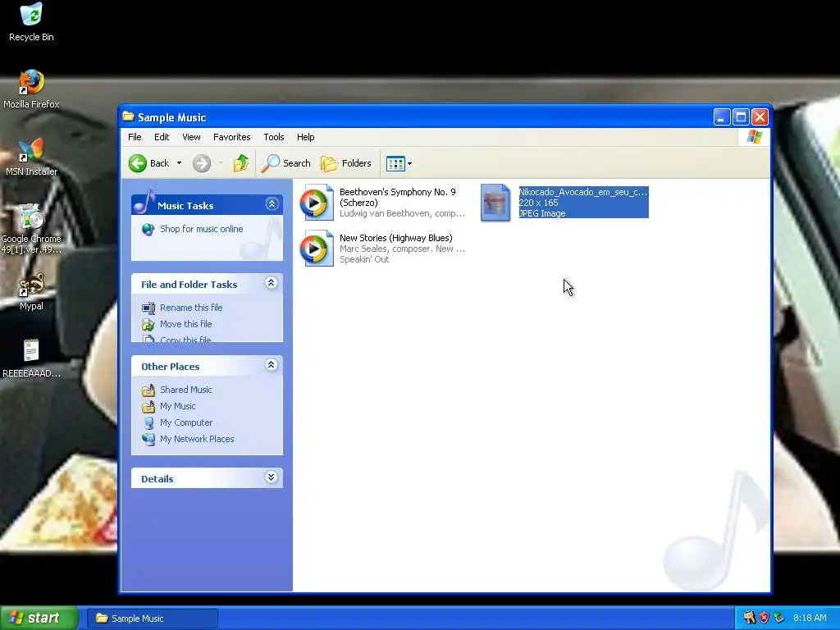Open the Tools menu
This screenshot has height=630, width=840.
[x=274, y=137]
